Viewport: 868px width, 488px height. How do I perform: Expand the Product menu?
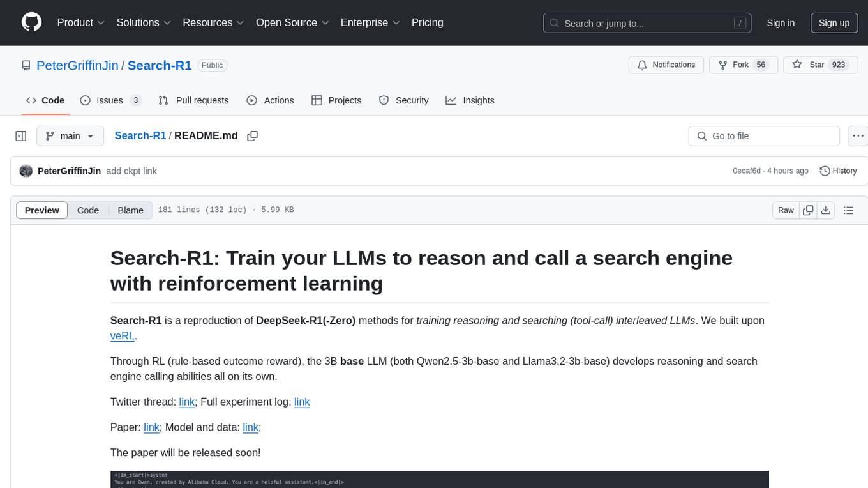pos(81,22)
